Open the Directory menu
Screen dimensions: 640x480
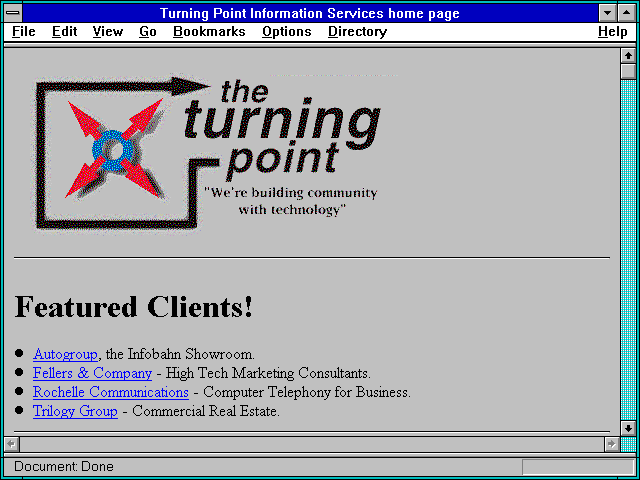tap(357, 31)
